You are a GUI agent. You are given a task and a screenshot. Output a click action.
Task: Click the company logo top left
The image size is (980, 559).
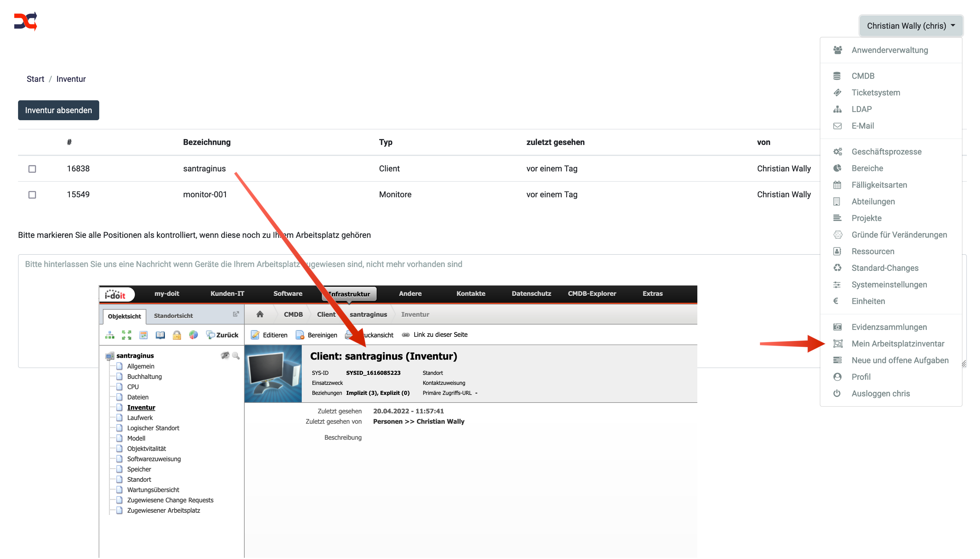(26, 21)
